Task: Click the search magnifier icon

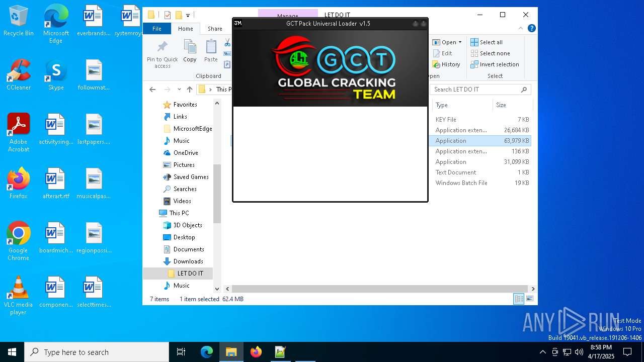Action: click(524, 89)
